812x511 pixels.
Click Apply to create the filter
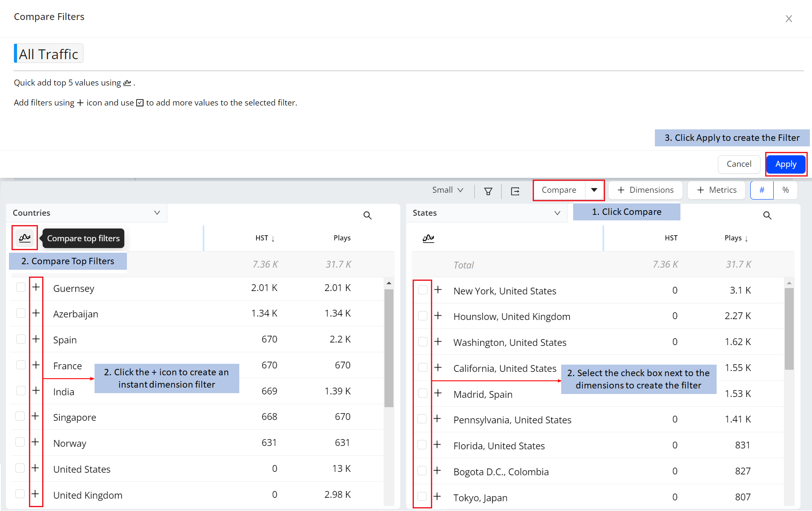click(x=785, y=164)
